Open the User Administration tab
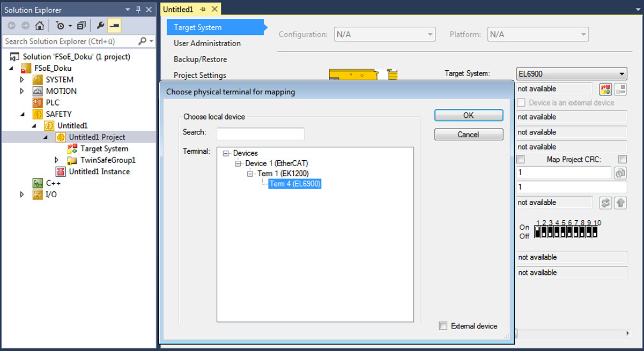The height and width of the screenshot is (351, 644). [x=207, y=43]
